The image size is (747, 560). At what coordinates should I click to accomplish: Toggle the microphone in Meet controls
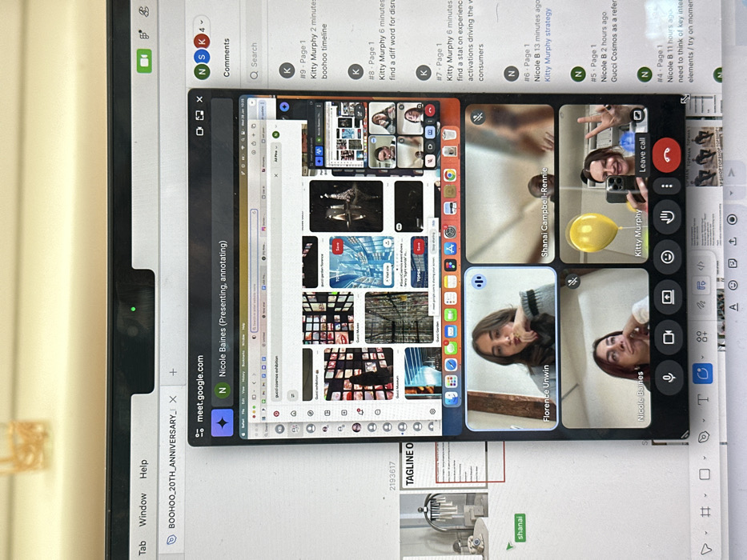669,378
